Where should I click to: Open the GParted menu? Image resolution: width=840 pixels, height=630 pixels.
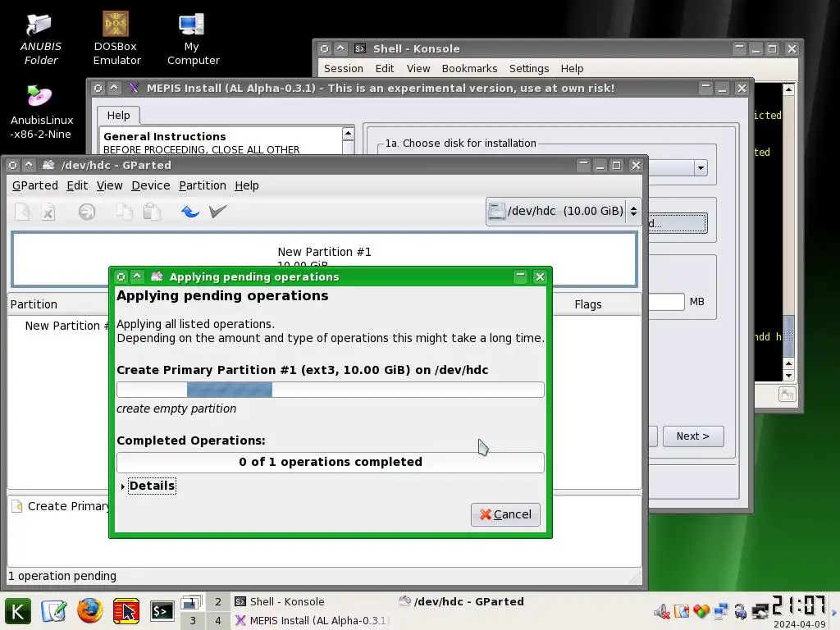point(34,185)
